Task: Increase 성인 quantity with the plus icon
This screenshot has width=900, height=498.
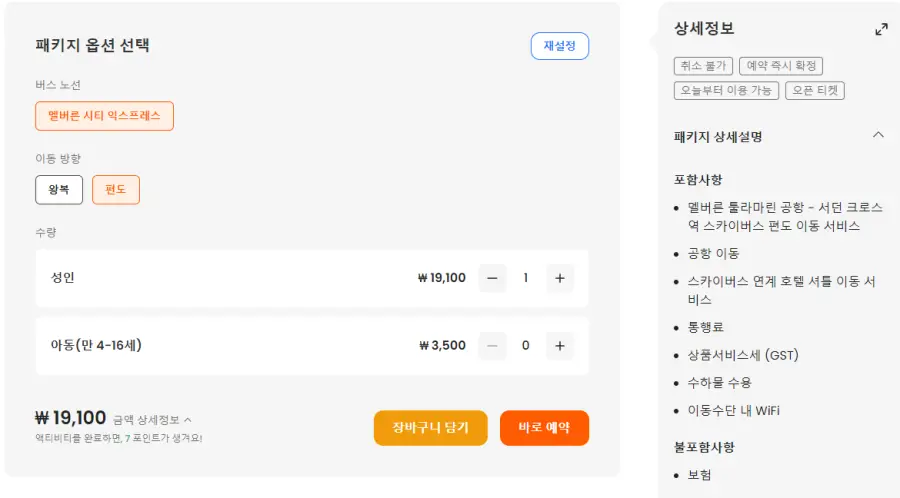Action: coord(560,278)
